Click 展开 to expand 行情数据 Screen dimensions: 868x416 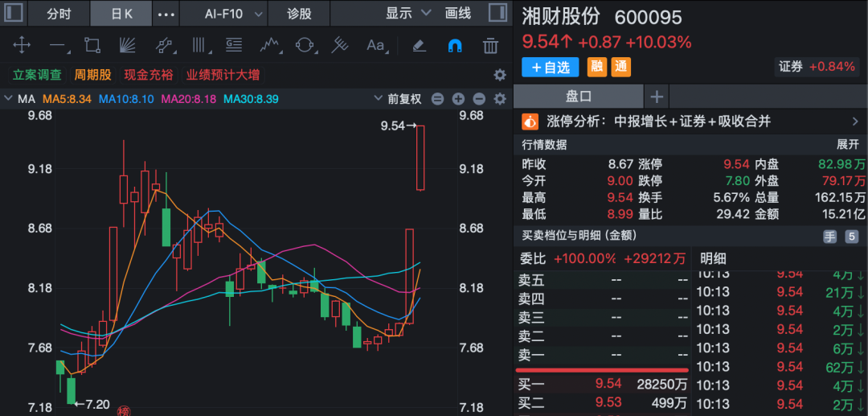click(848, 145)
